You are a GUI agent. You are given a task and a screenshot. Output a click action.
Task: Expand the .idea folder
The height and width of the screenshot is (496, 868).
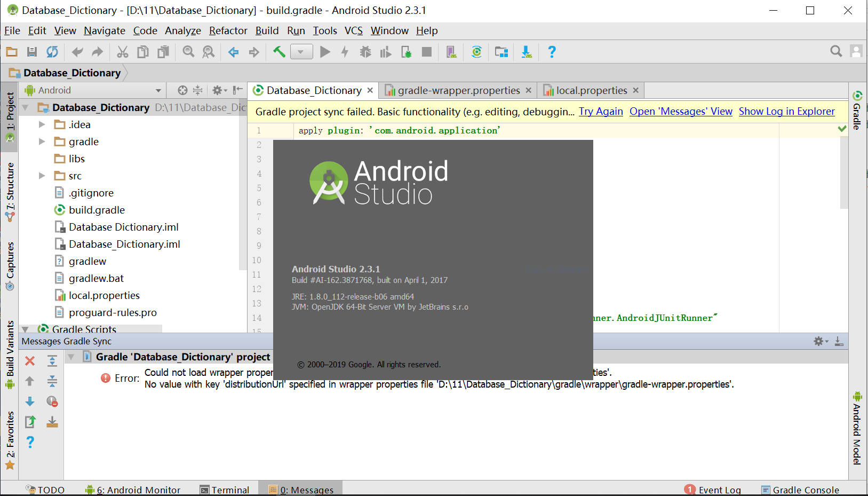42,124
